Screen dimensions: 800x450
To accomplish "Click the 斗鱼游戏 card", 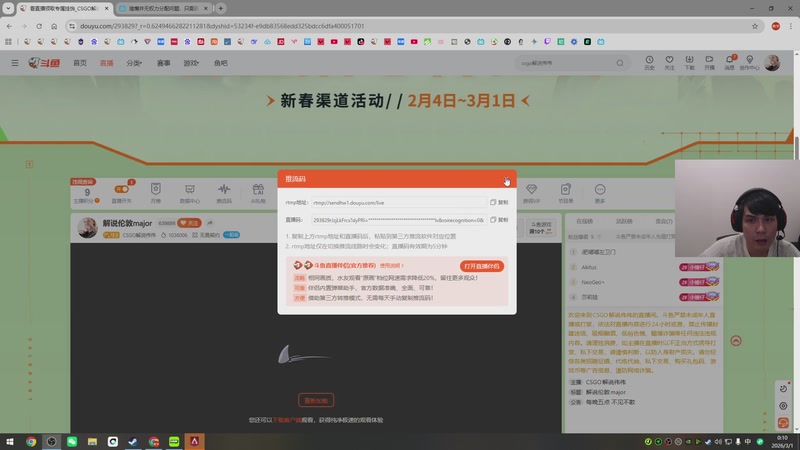I will (x=541, y=228).
